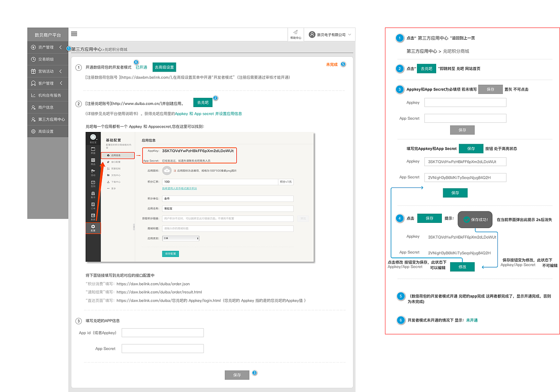
Task: Expand the 资产管理 submenu chevron
Action: pos(60,47)
